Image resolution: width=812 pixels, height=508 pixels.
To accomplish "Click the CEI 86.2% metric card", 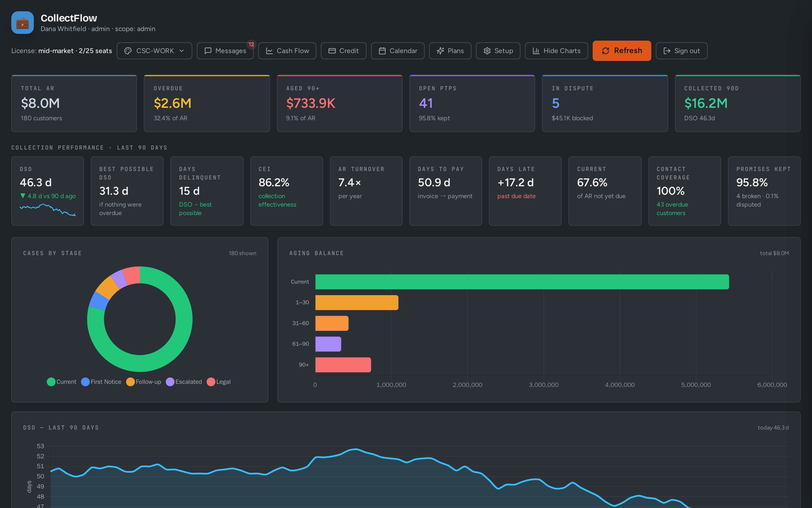I will coord(286,191).
